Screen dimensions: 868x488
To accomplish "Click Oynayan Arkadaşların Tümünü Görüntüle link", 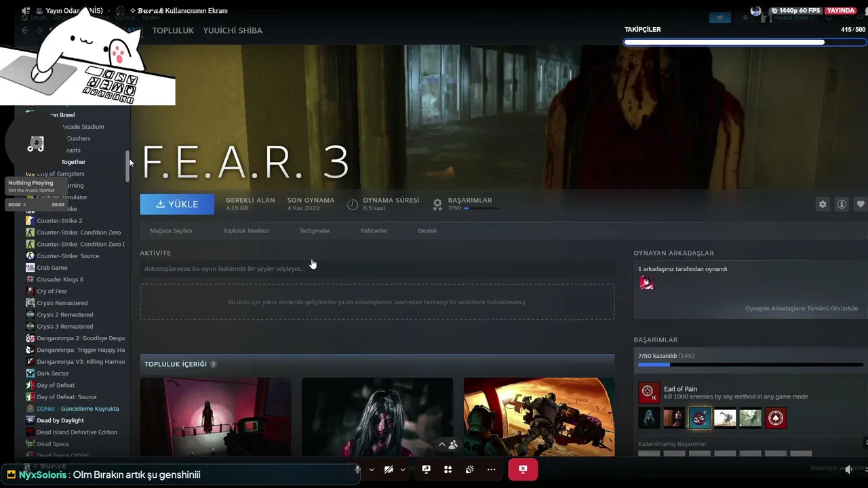I will click(x=802, y=308).
